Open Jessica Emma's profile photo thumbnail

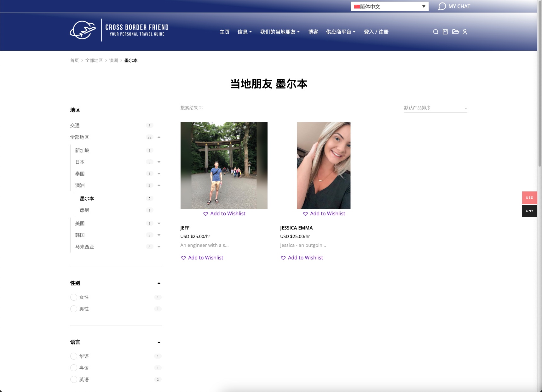[x=324, y=166]
